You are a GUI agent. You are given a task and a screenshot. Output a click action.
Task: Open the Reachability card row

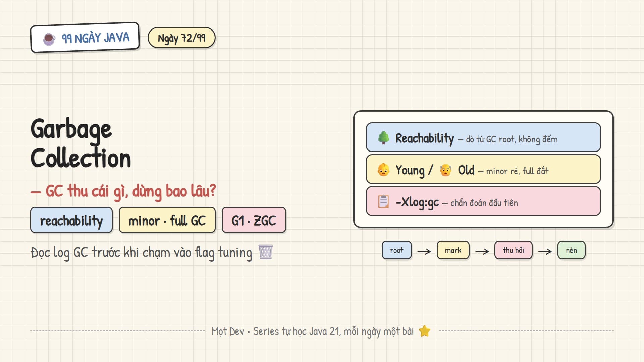point(483,137)
